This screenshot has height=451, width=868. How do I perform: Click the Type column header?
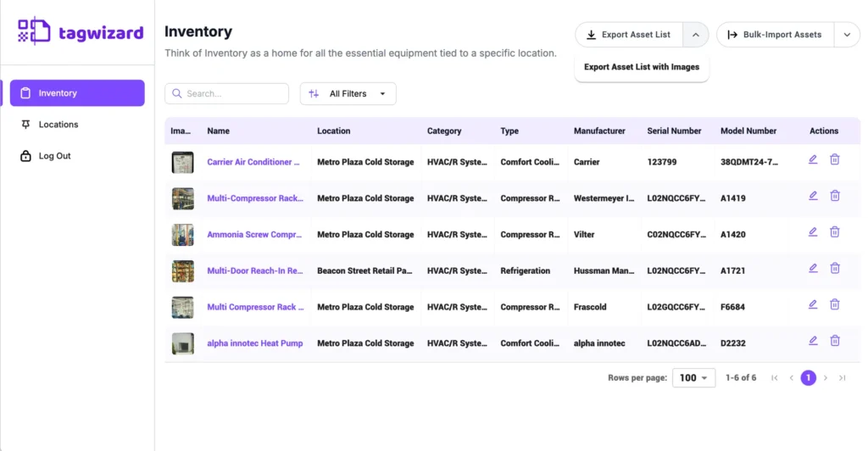[509, 131]
